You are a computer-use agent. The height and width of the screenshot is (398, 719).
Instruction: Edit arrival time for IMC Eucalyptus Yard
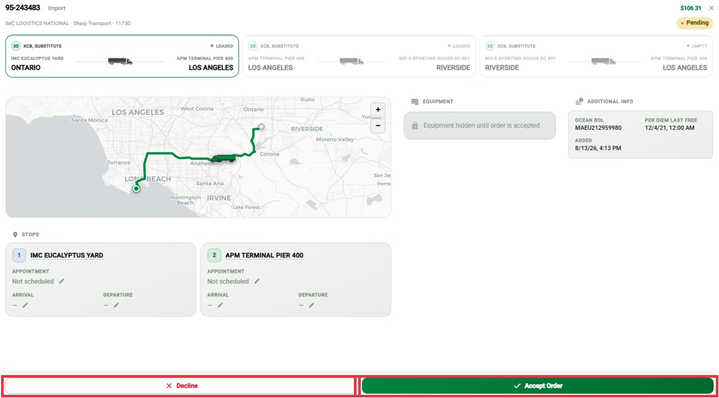(25, 305)
